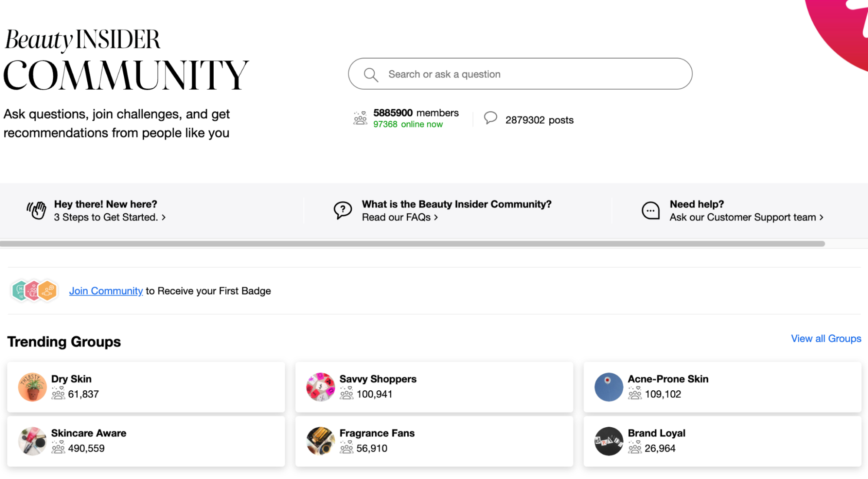The width and height of the screenshot is (868, 479).
Task: Open Read our FAQs link
Action: tap(400, 217)
